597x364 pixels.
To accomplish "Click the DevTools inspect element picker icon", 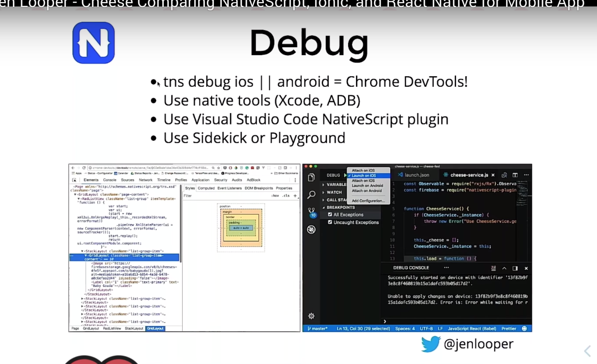I will pos(74,180).
